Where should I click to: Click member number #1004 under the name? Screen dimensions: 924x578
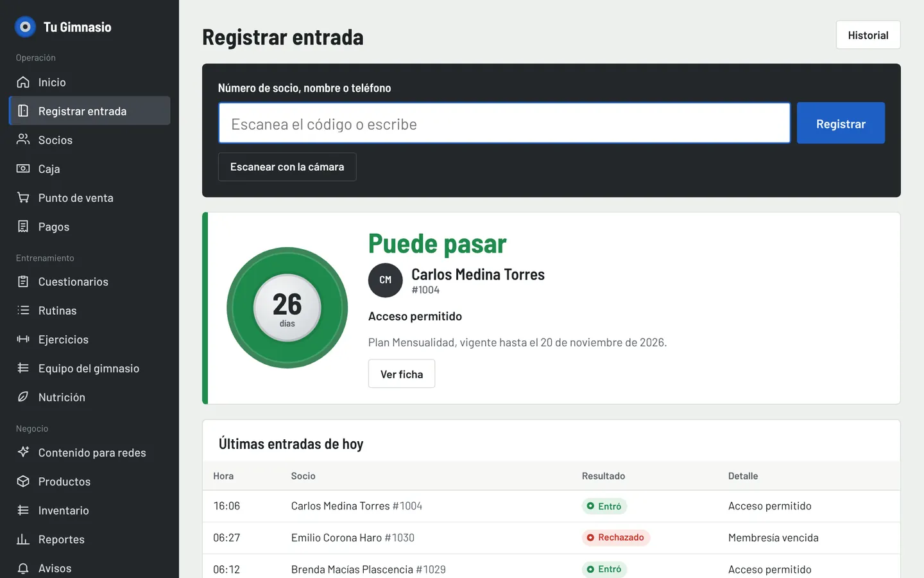[425, 290]
